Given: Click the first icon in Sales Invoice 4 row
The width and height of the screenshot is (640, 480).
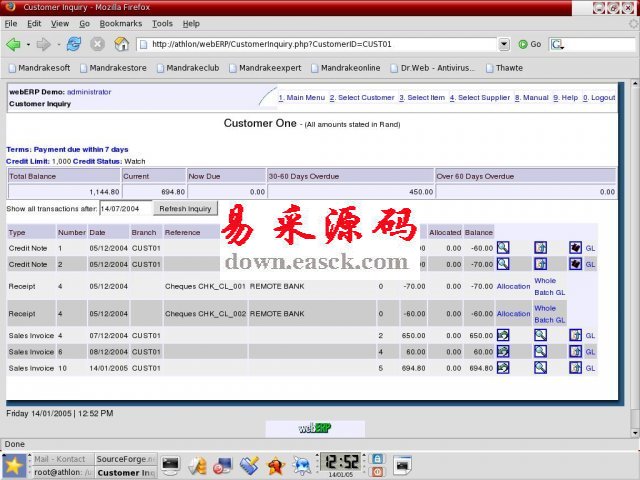Looking at the screenshot, I should pos(503,336).
